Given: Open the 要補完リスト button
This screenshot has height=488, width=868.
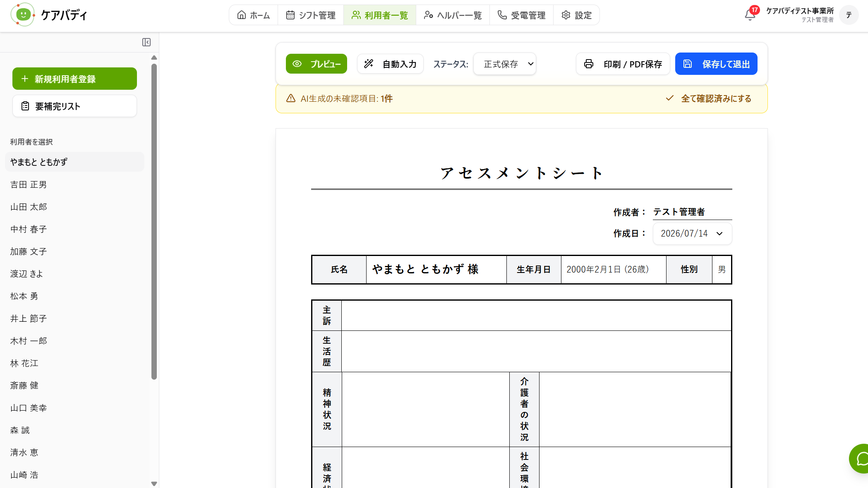Looking at the screenshot, I should (74, 106).
